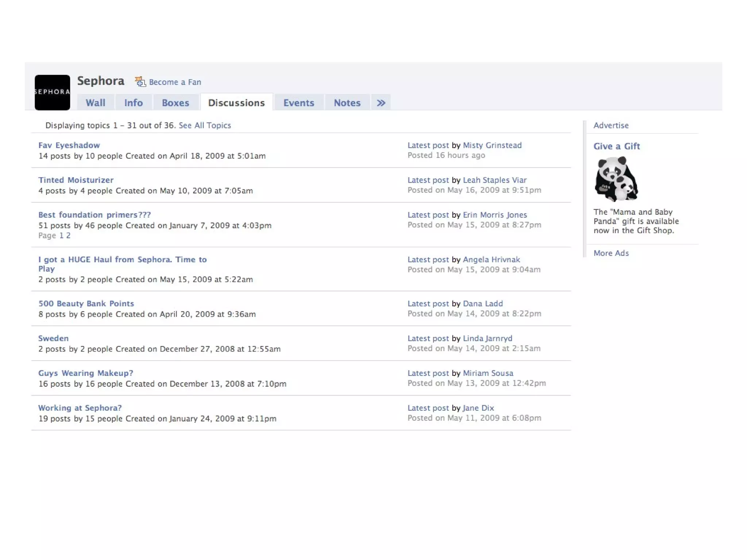Open See All Topics link

pyautogui.click(x=205, y=125)
